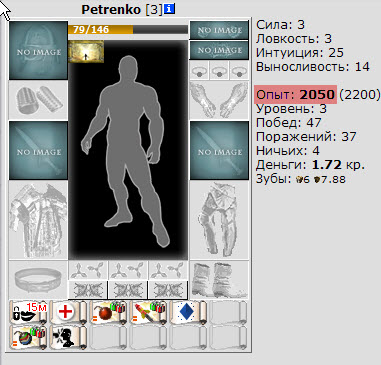Use the black silhouette attack scroll
Image resolution: width=381 pixels, height=365 pixels.
point(69,337)
